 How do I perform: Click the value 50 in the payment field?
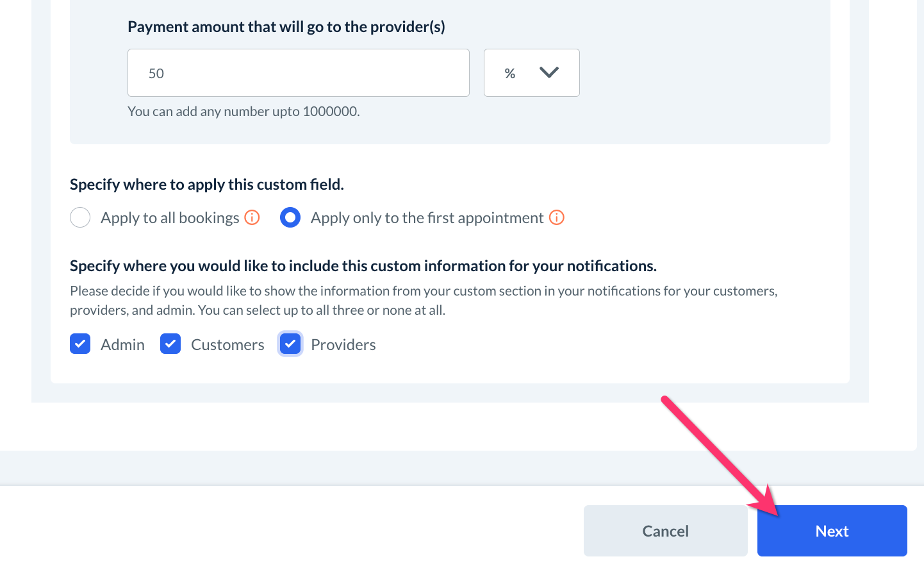pyautogui.click(x=156, y=74)
